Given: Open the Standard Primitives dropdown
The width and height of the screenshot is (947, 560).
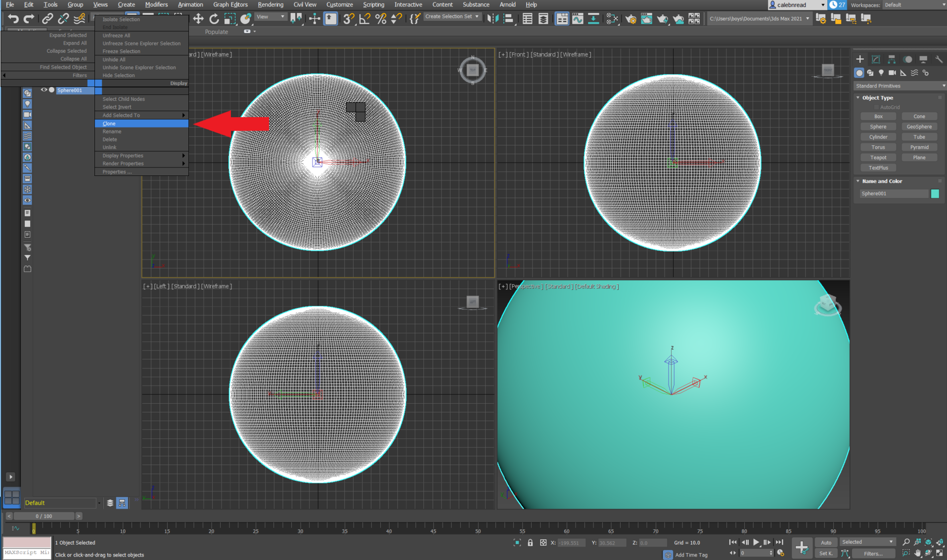Looking at the screenshot, I should (x=900, y=86).
